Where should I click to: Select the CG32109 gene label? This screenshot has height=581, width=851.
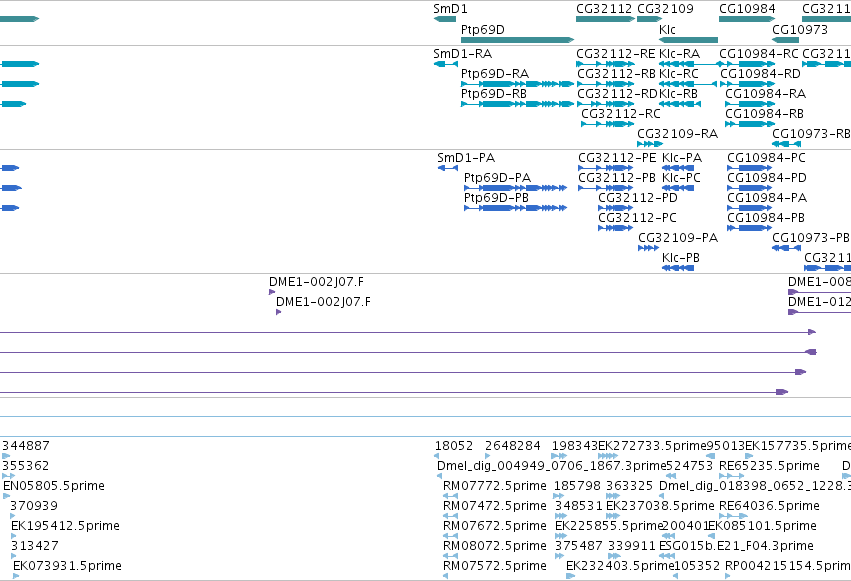pos(665,9)
